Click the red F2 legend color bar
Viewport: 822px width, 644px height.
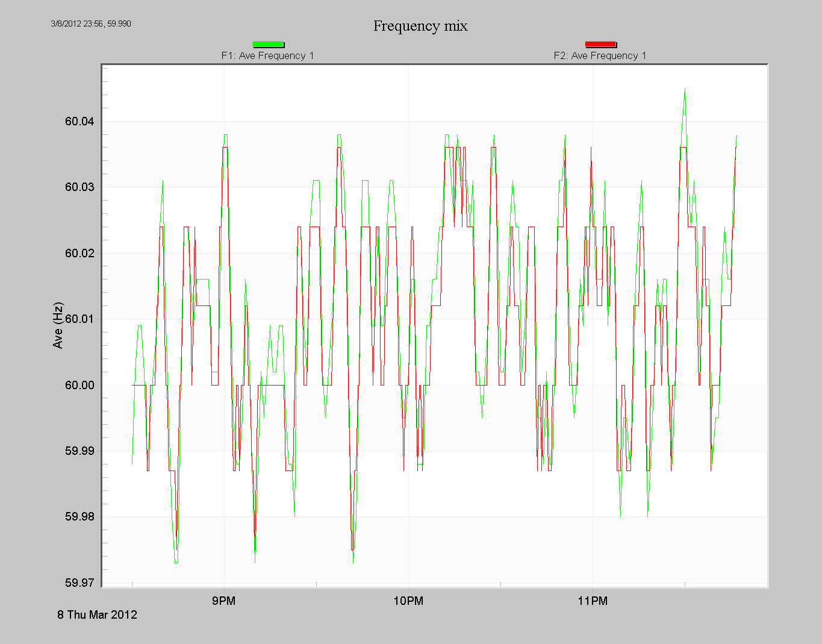pos(600,44)
